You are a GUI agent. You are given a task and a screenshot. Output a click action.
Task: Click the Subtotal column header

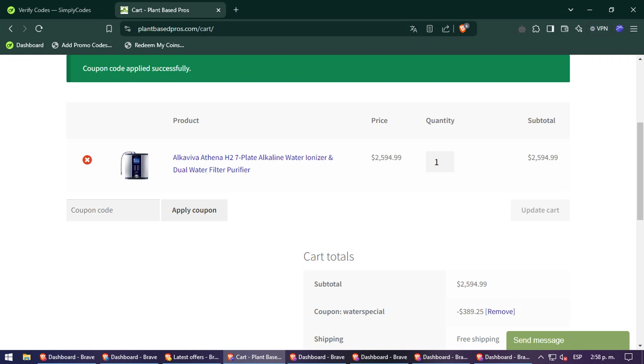coord(541,121)
